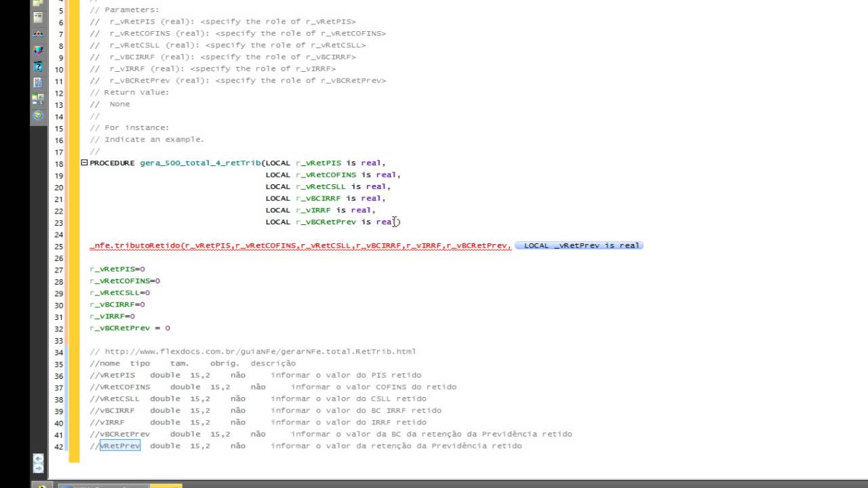Click r_vBCRetPrev in the line 23 declaration

point(325,222)
